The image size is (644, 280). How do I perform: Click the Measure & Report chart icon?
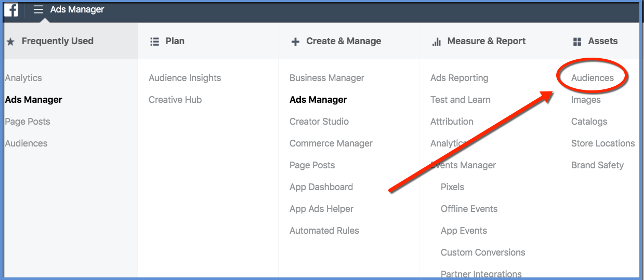tap(437, 42)
